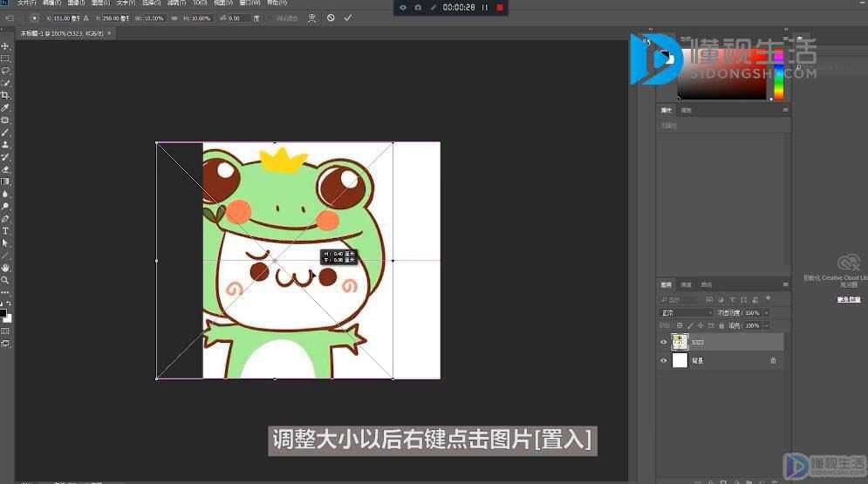Open the first menu bar item (文件)

[26, 3]
